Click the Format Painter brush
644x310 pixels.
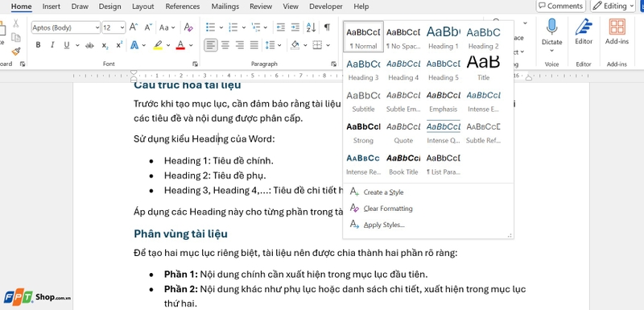(15, 52)
